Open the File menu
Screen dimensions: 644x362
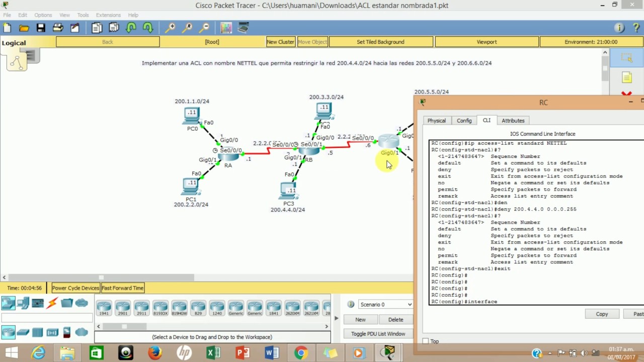pyautogui.click(x=7, y=15)
